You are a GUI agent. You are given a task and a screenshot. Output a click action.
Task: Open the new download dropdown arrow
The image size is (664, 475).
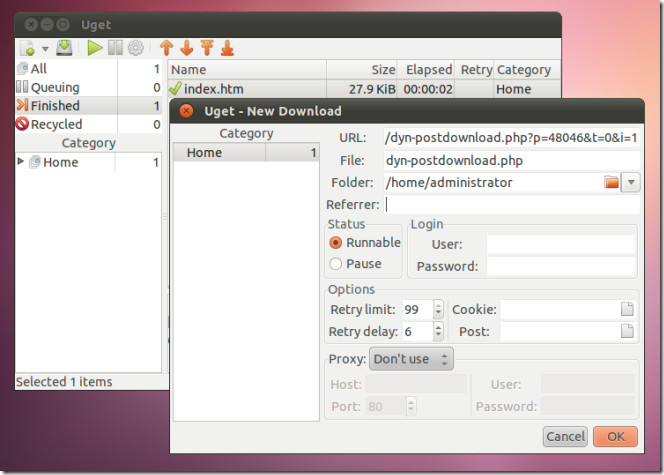pyautogui.click(x=45, y=49)
